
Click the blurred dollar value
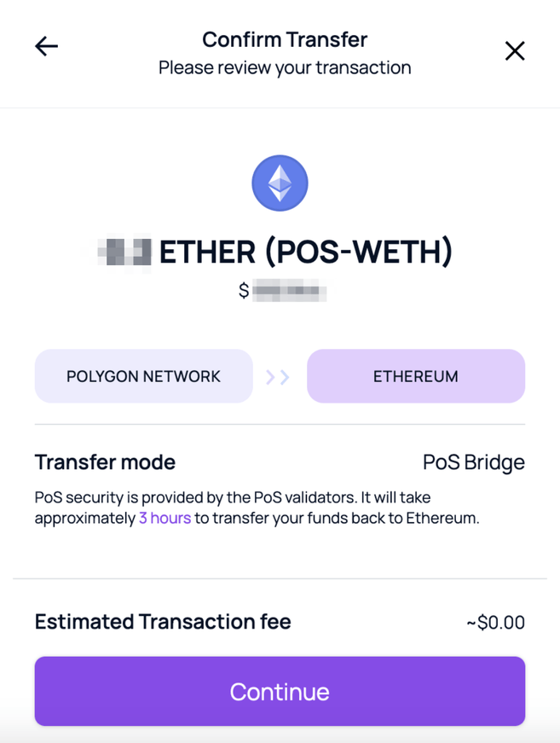click(x=290, y=292)
